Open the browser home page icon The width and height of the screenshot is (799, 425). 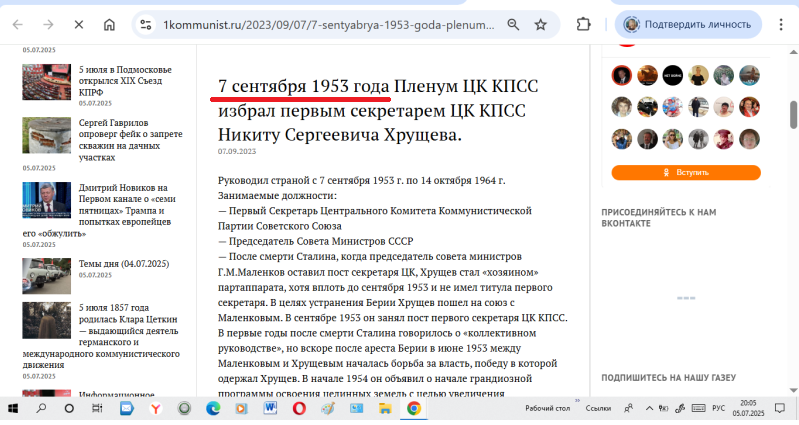pyautogui.click(x=109, y=24)
